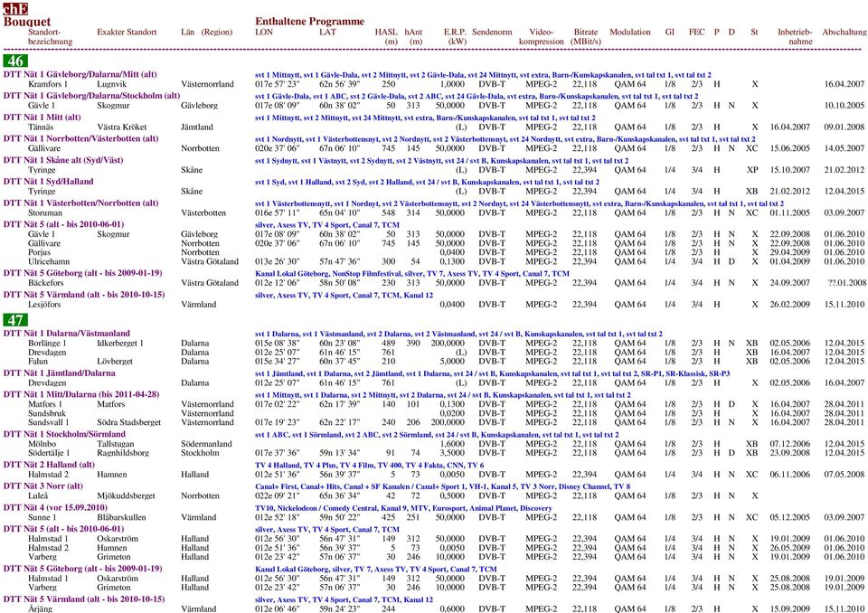Select 'DTT Nät 1 Norrbotten/Västerbotten (alt)' title
This screenshot has height=613, width=868.
coord(80,139)
